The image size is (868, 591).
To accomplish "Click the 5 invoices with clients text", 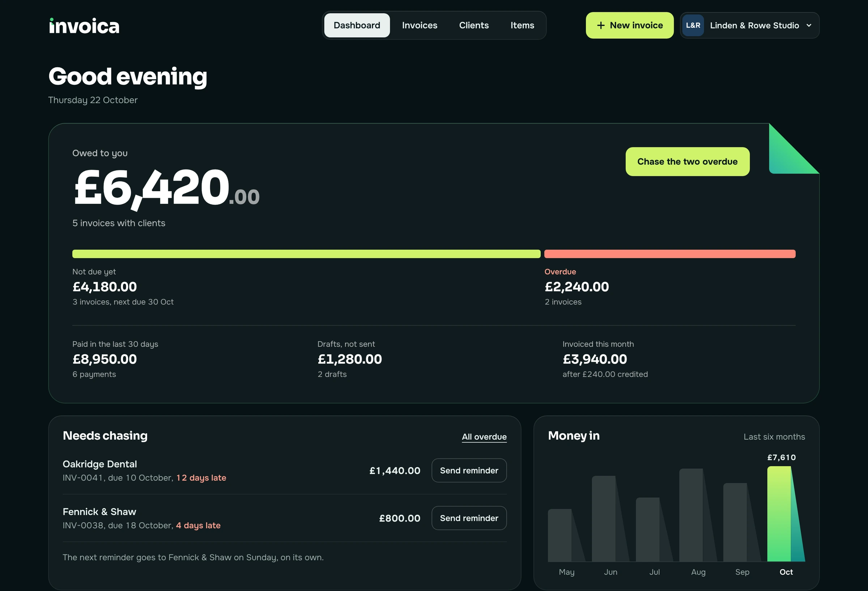I will click(119, 223).
